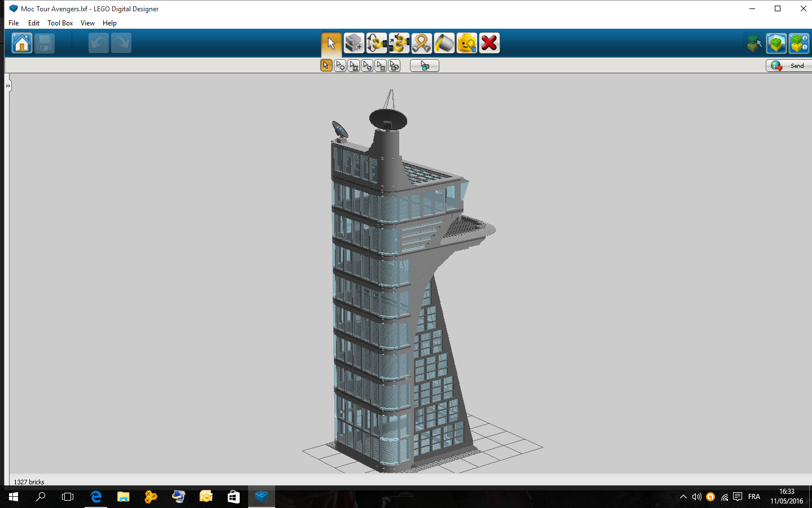Viewport: 812px width, 508px height.
Task: Open the View menu
Action: (87, 23)
